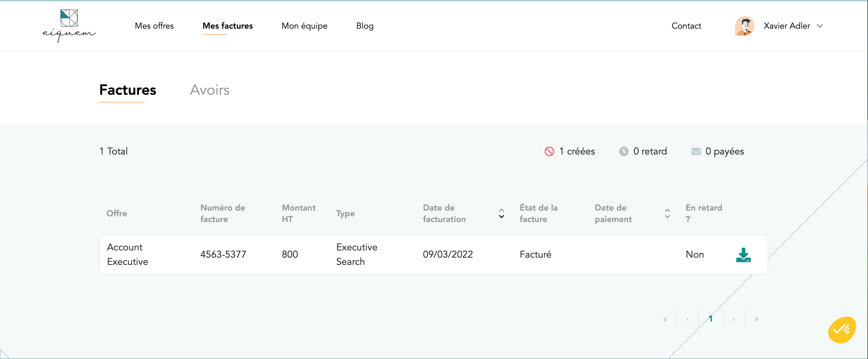Open Mes offres in navigation

tap(154, 26)
